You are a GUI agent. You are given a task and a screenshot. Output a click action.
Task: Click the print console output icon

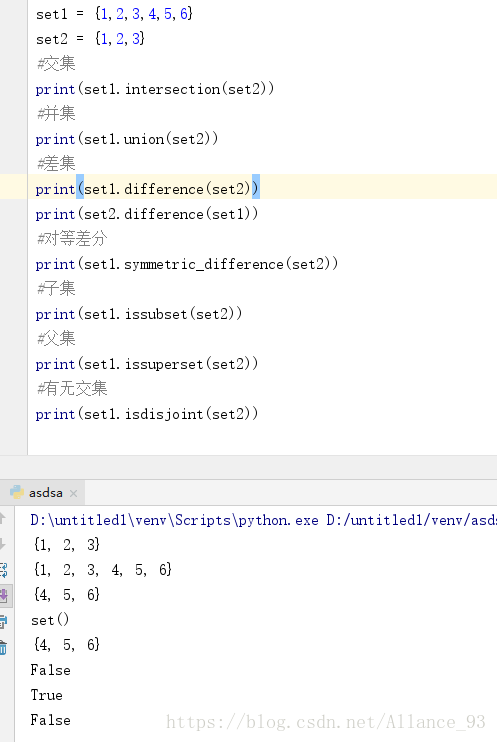(3, 621)
